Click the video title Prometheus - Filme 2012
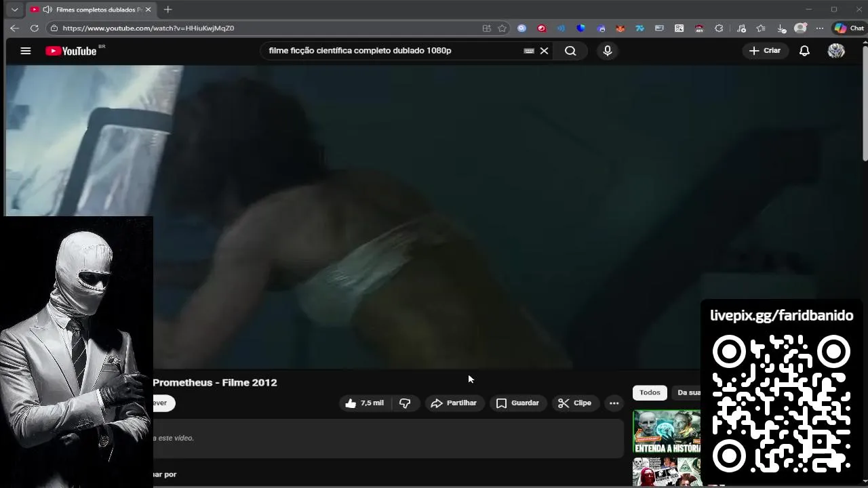The image size is (868, 488). [215, 382]
